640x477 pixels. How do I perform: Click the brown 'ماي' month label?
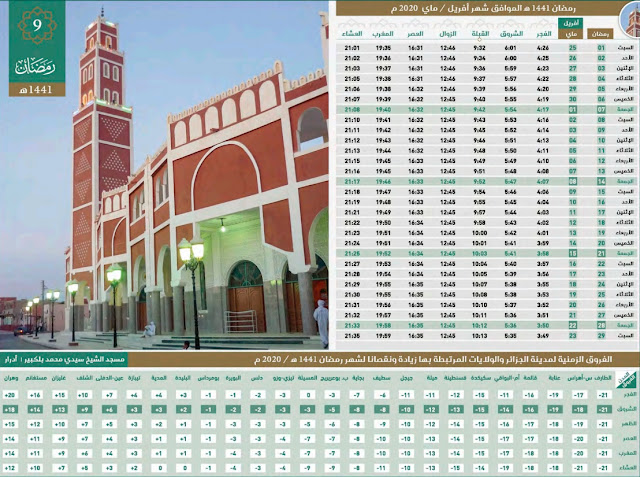(x=570, y=34)
